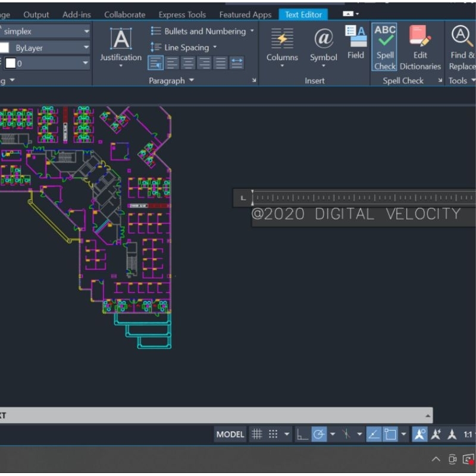The image size is (476, 476).
Task: Toggle ortho mode in status bar
Action: coord(302,434)
